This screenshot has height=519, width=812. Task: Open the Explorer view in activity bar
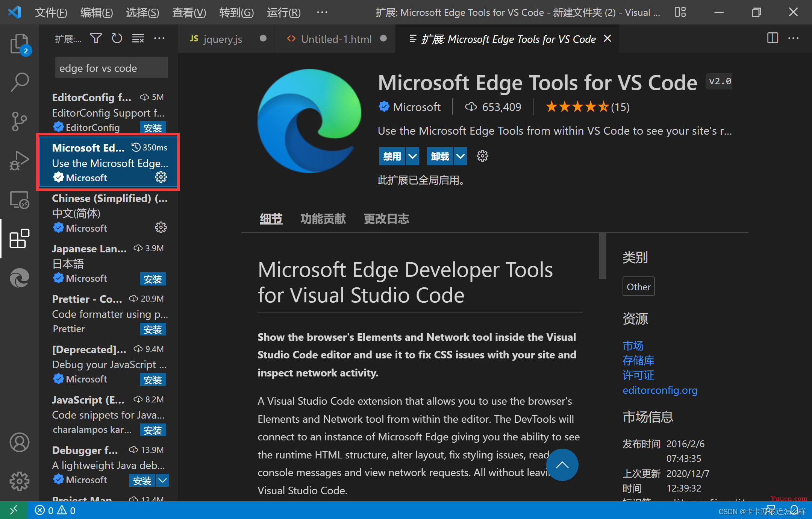(x=20, y=44)
